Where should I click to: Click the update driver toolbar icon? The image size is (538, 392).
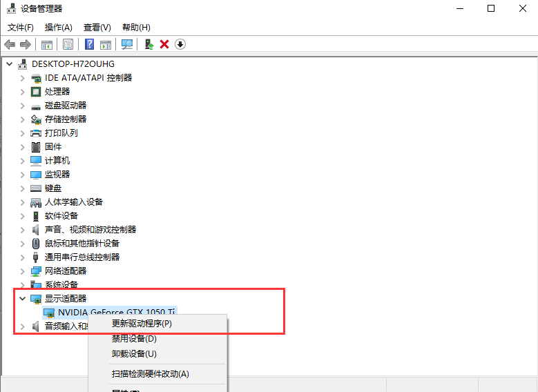coord(148,44)
